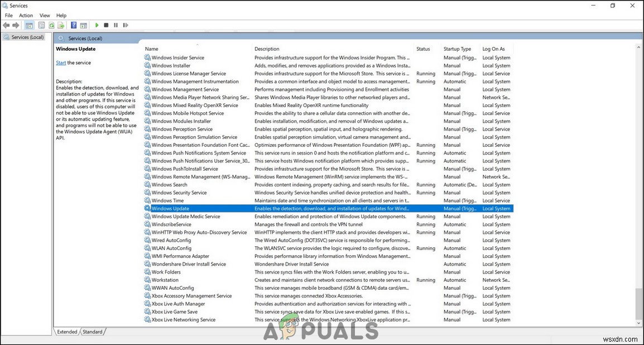The height and width of the screenshot is (345, 644).
Task: Click gear icon beside Windows Installer
Action: 147,65
